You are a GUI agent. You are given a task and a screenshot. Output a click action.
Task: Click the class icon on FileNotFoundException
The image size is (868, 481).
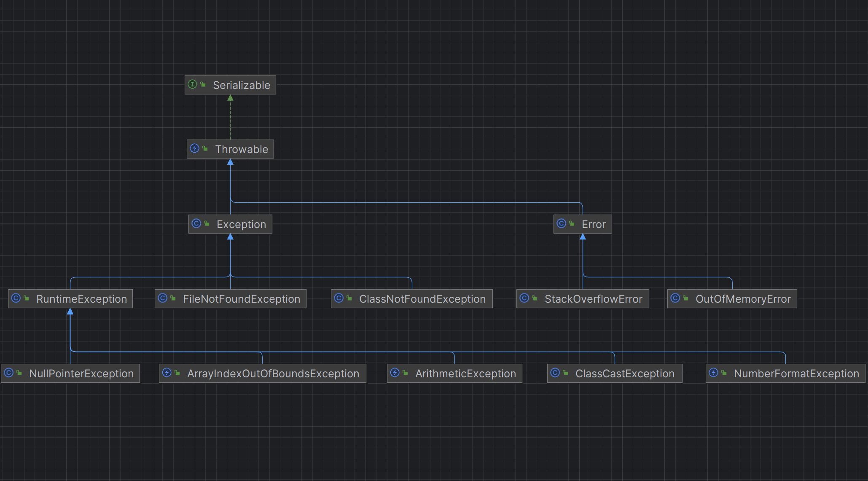coord(163,298)
